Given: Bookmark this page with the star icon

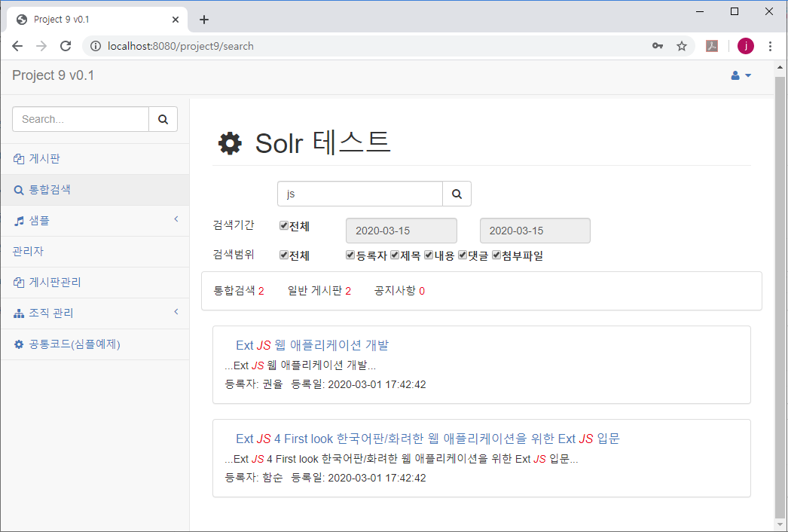Looking at the screenshot, I should 682,46.
